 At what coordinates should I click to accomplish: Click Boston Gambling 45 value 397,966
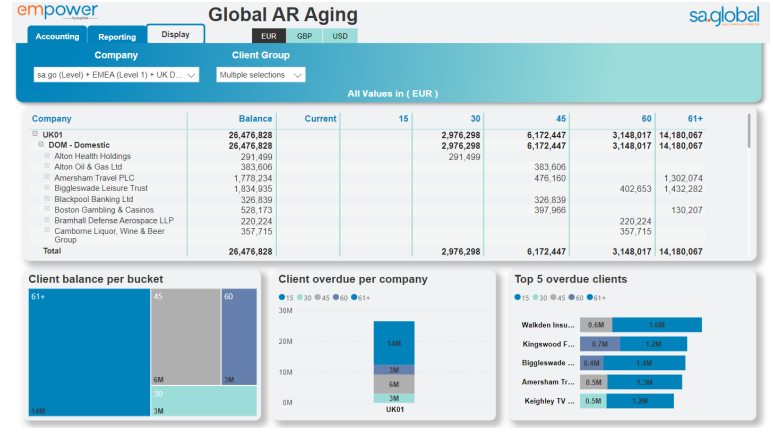coord(550,210)
